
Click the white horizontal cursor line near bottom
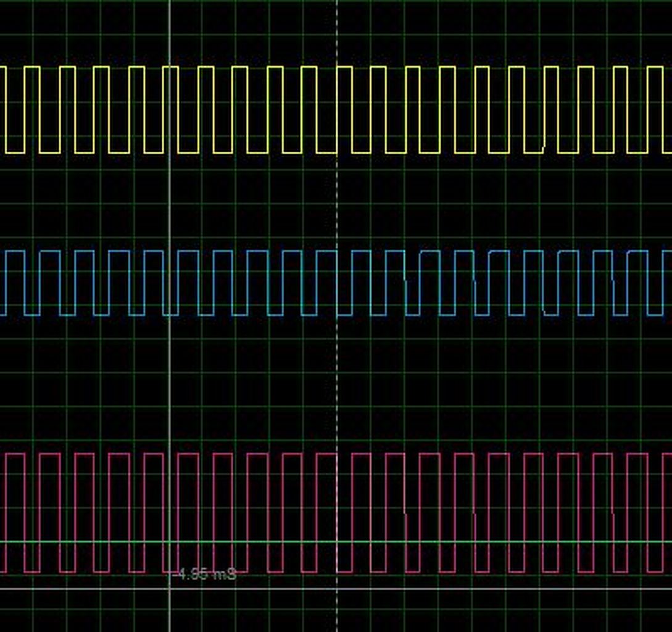click(x=336, y=589)
